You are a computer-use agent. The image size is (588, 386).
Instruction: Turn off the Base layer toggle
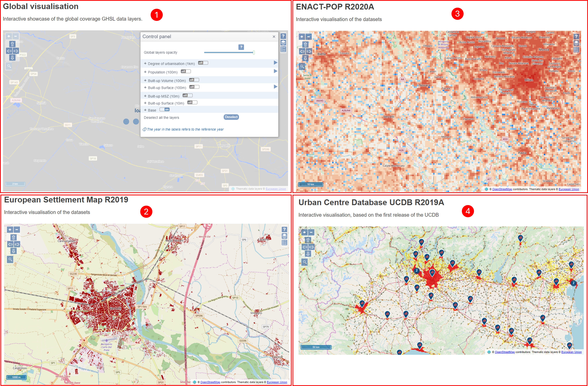pyautogui.click(x=165, y=109)
